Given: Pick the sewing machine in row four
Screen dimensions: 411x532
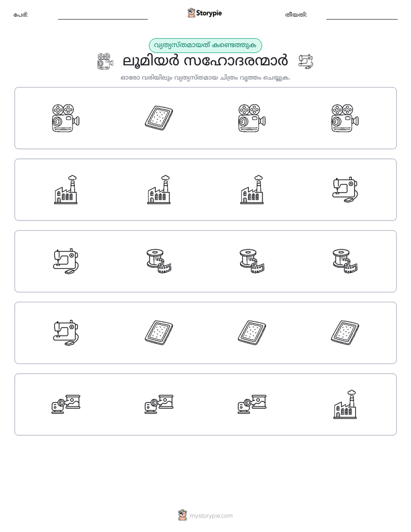Looking at the screenshot, I should pyautogui.click(x=66, y=333).
